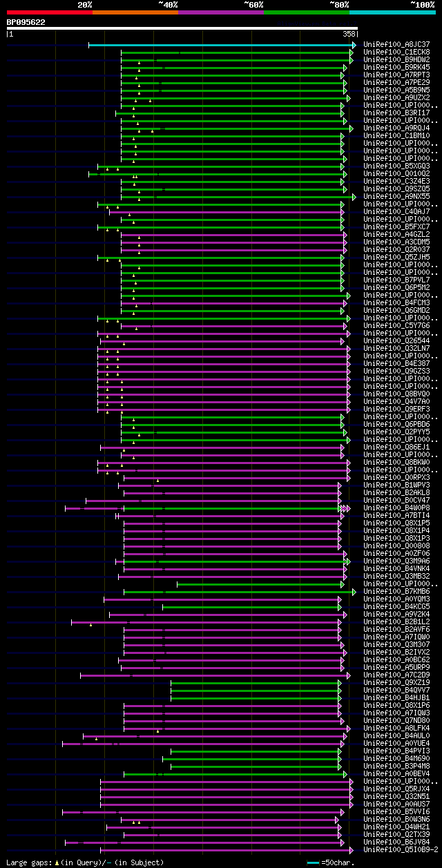Screen dimensions: 442x868
Task: Select the label UniRef100_Q2PYY5
Action: [396, 432]
